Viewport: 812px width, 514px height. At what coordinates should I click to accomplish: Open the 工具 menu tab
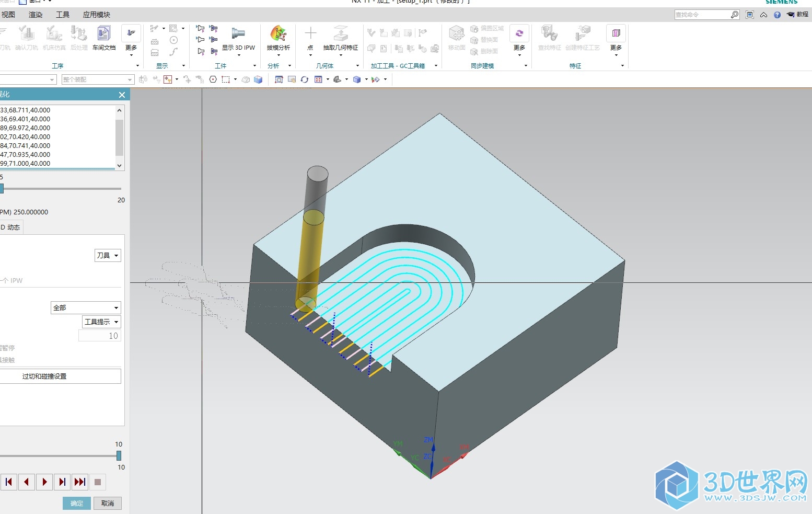(x=63, y=15)
